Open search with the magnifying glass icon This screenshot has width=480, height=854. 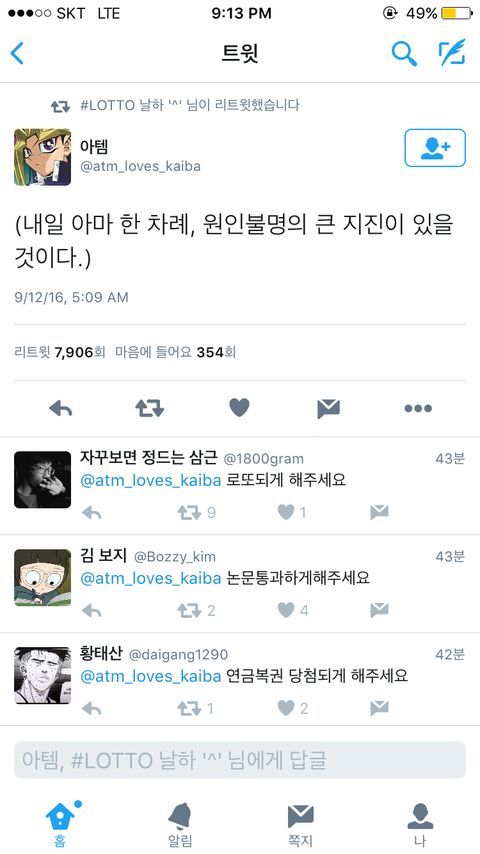[404, 53]
